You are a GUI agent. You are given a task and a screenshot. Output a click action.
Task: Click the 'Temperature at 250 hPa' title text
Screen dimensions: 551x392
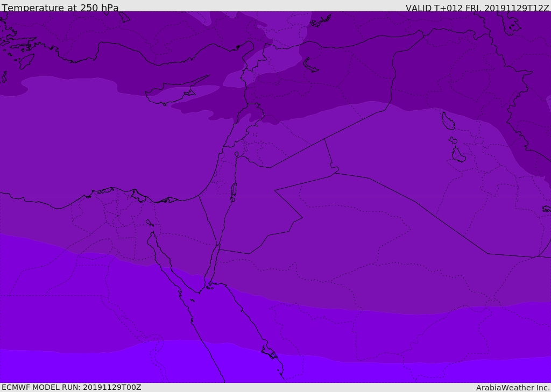point(60,8)
